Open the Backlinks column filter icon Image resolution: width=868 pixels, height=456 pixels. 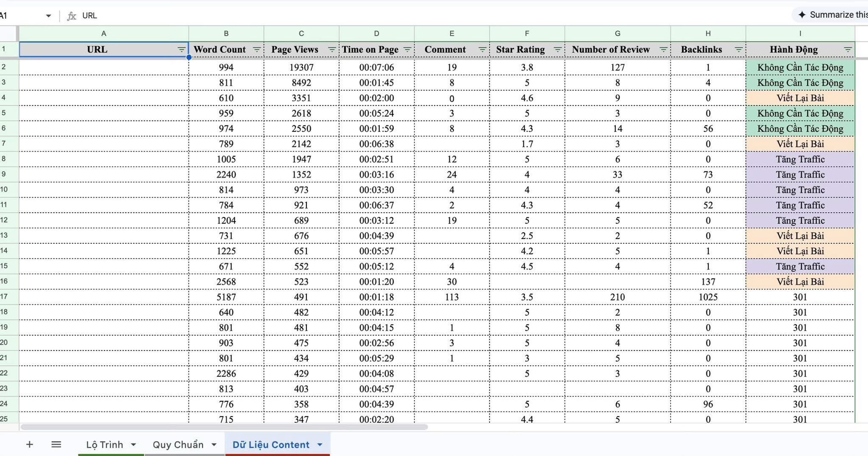click(x=738, y=49)
